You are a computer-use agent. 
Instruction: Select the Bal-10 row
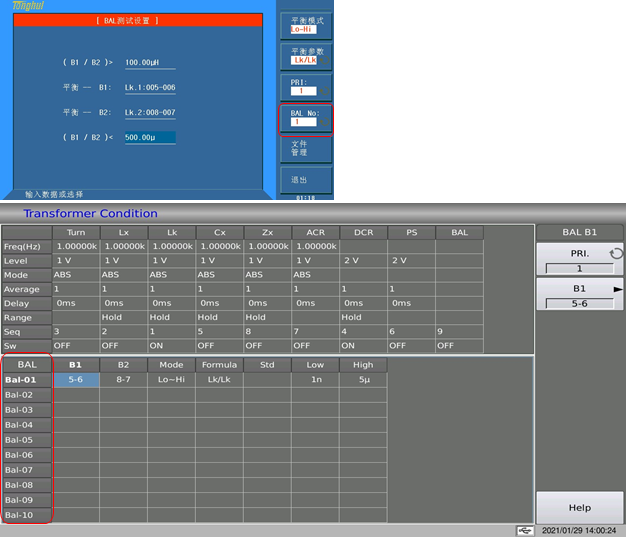point(27,515)
